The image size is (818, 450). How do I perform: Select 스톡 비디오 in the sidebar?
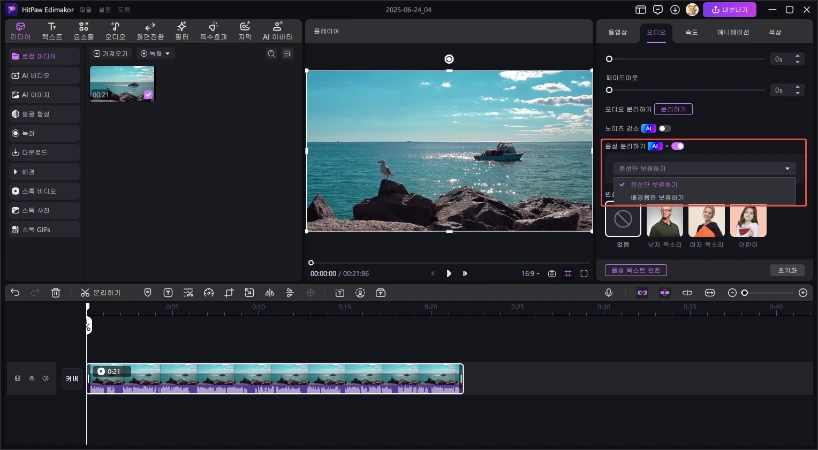coord(44,191)
